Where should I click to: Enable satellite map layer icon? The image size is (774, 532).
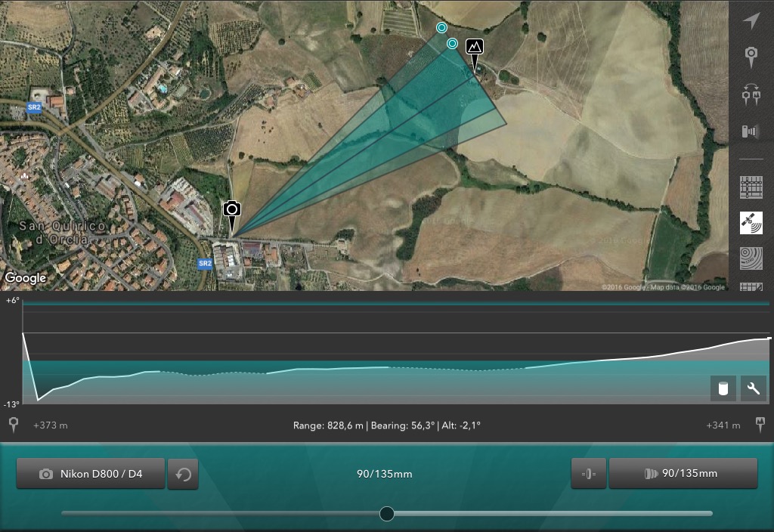[751, 223]
